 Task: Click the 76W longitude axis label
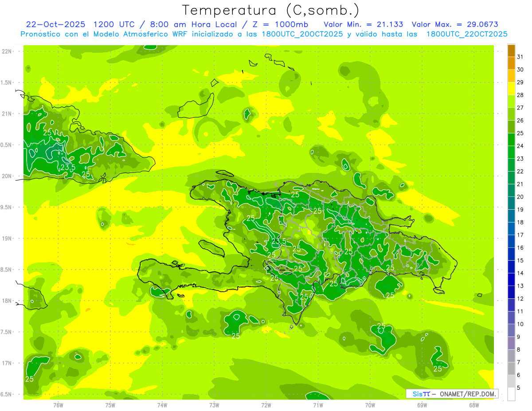coord(58,405)
